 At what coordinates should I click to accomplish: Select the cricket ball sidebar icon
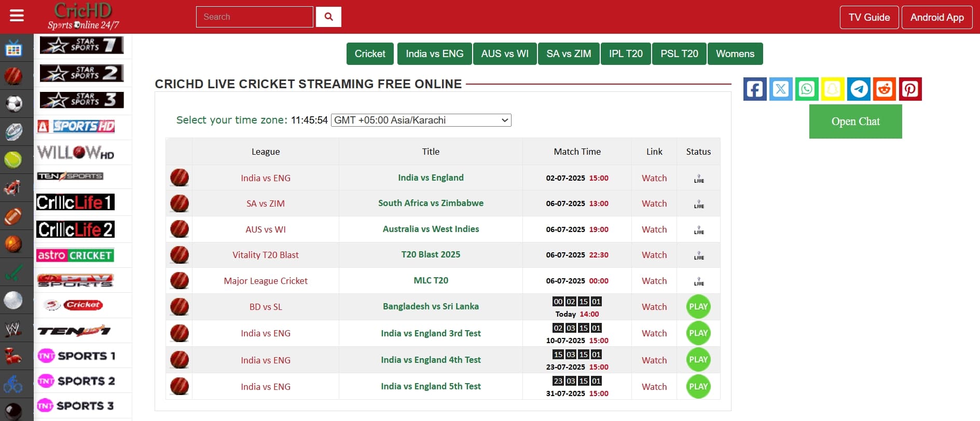[13, 76]
